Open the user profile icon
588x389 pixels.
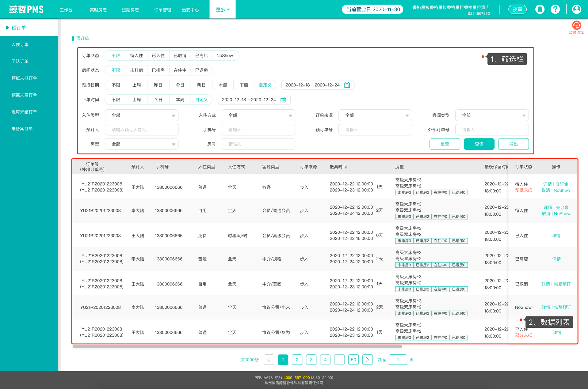coord(576,9)
